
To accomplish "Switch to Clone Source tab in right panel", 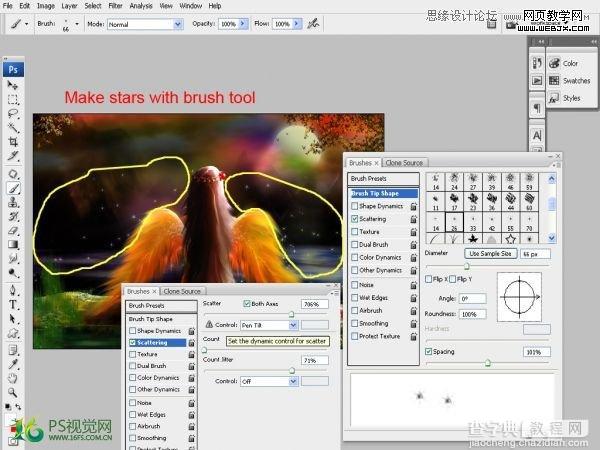I will [404, 163].
